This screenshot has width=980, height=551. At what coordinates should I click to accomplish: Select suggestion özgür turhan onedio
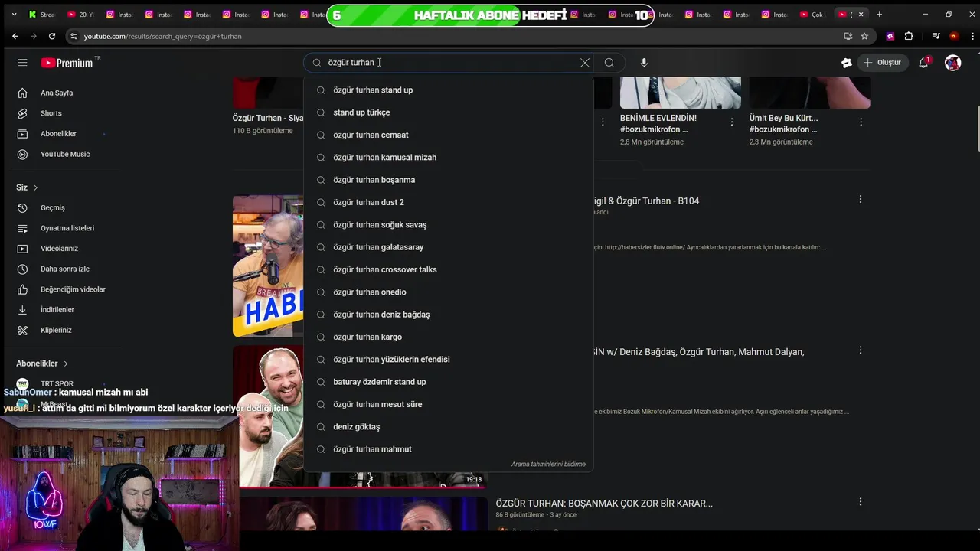tap(448, 292)
